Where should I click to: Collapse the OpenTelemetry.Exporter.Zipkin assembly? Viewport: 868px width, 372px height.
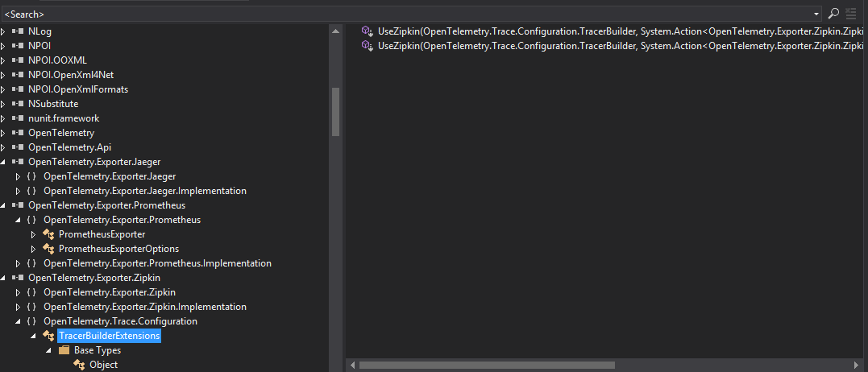(x=3, y=278)
